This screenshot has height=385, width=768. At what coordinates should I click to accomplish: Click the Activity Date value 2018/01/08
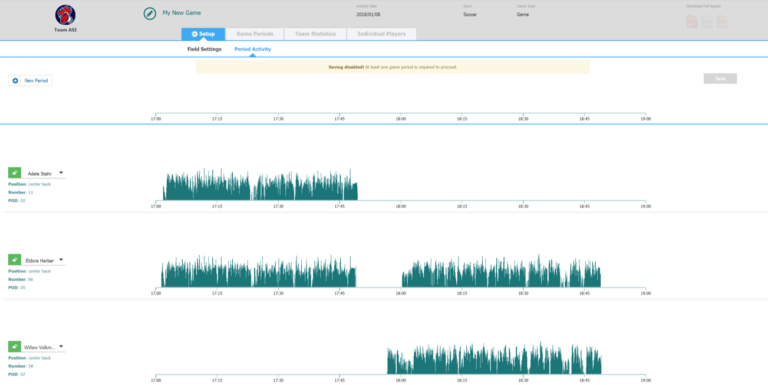click(368, 15)
